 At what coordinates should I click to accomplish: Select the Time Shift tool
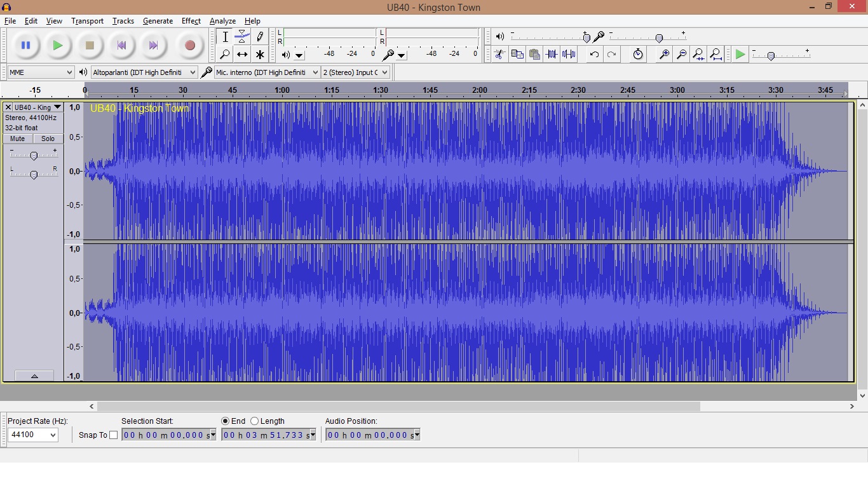click(242, 55)
